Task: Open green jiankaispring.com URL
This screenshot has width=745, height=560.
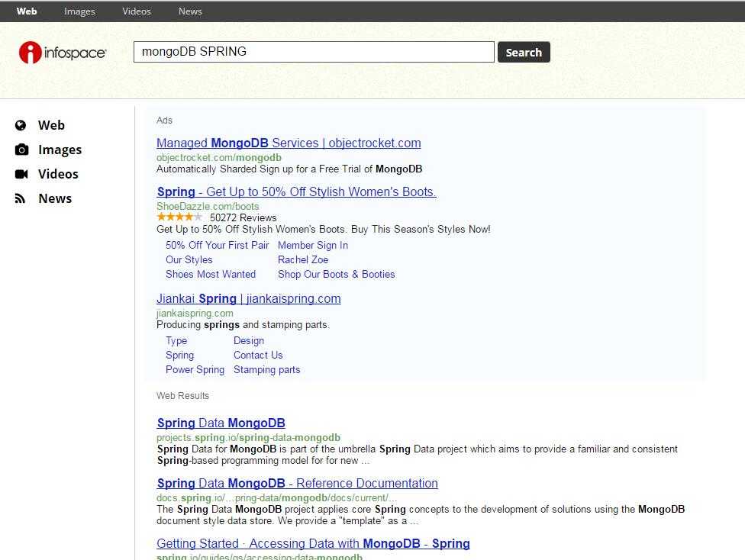Action: pos(195,314)
